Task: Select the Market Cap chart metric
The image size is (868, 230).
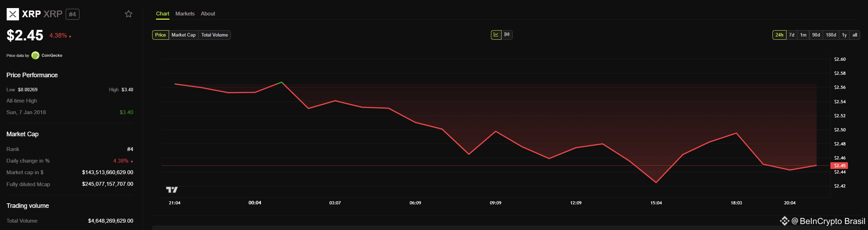Action: click(184, 35)
